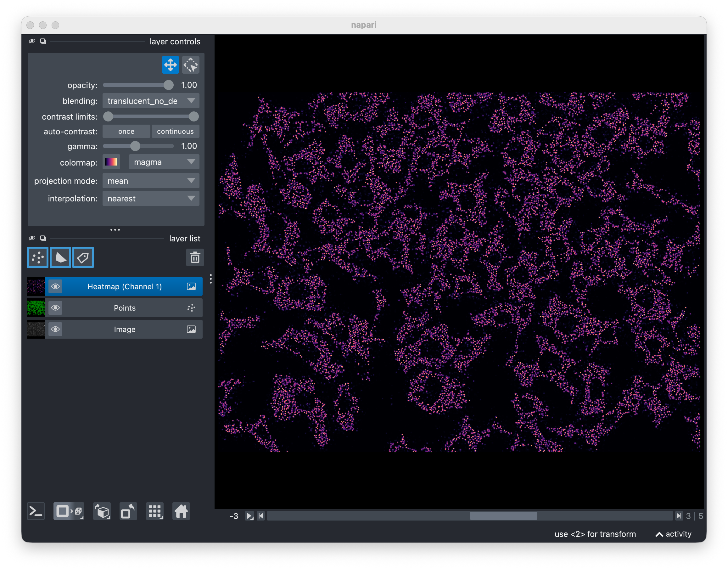Toggle visibility of Image layer
Image resolution: width=728 pixels, height=569 pixels.
click(x=55, y=329)
